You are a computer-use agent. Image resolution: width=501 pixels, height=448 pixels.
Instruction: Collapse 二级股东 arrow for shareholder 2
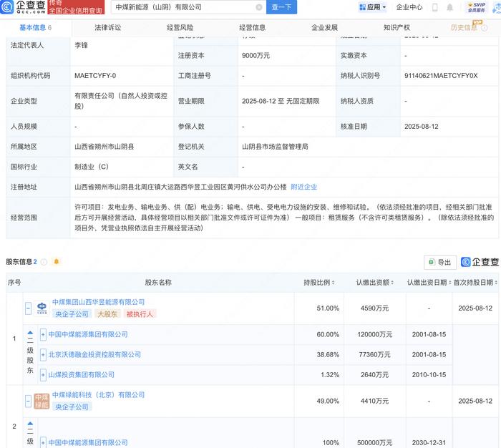(x=30, y=423)
